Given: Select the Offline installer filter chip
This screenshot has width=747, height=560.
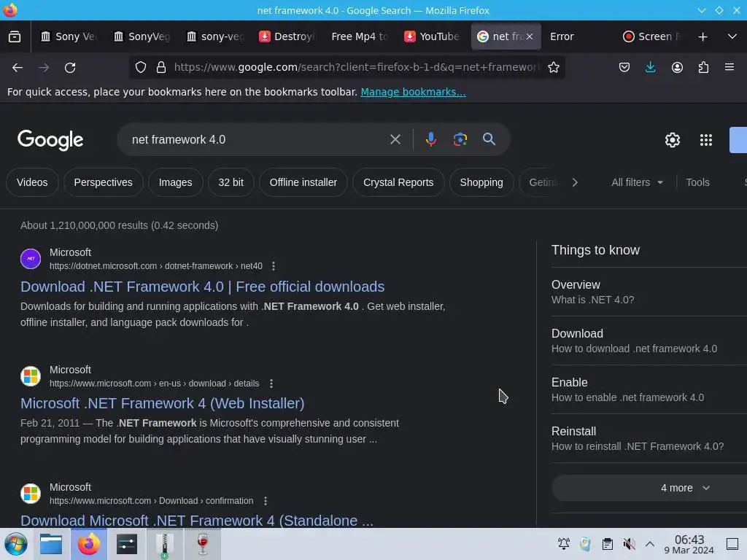Looking at the screenshot, I should coord(303,182).
